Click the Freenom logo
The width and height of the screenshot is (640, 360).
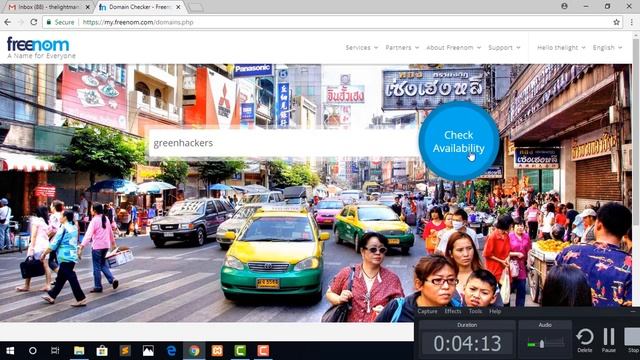point(41,48)
